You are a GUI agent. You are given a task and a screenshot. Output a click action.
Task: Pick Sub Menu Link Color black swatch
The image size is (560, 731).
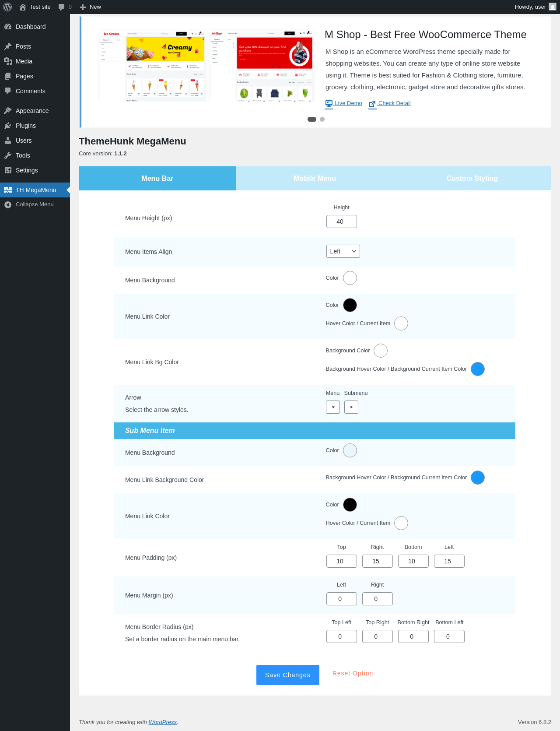point(350,505)
